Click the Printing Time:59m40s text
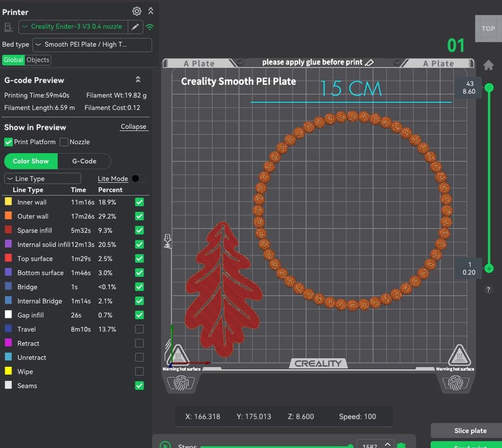502x448 pixels. 37,95
